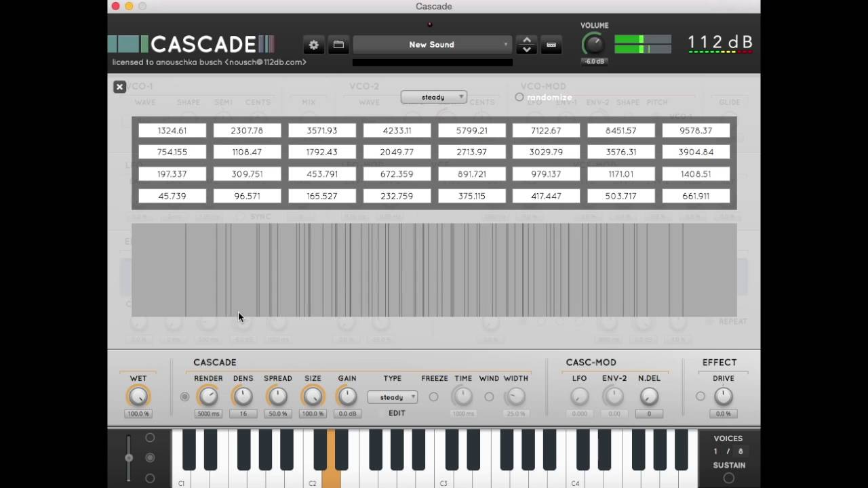Viewport: 868px width, 488px height.
Task: Open the steady dropdown above frequency table
Action: click(x=433, y=97)
